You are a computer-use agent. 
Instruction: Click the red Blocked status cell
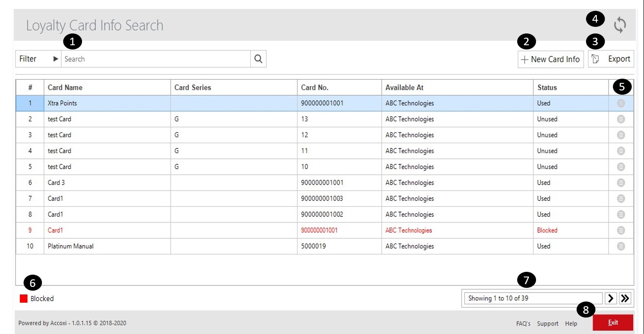571,230
